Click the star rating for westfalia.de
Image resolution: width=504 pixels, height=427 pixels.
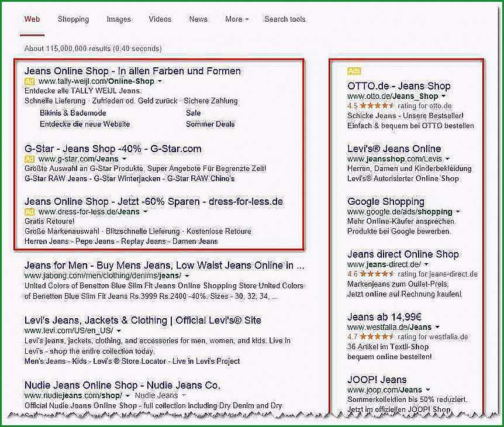377,337
